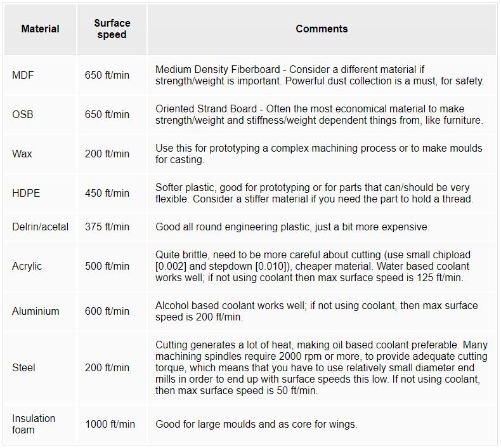Click the Medium Density Fiberboard comment text

[320, 76]
